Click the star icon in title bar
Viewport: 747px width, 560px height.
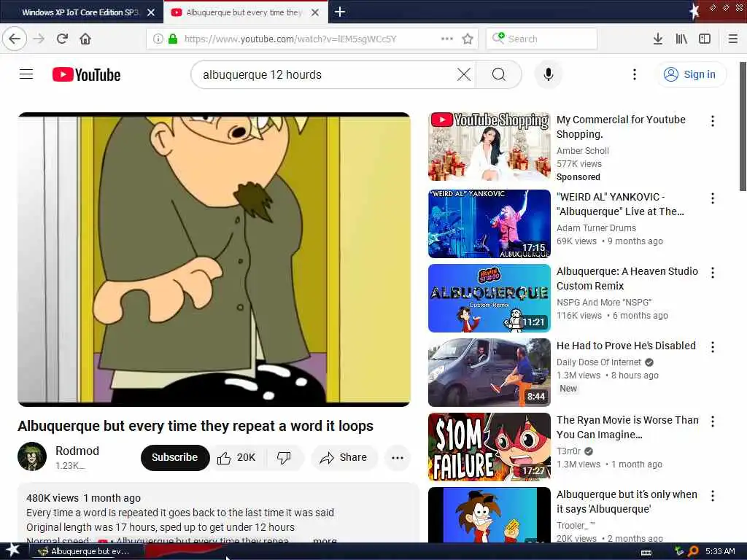tap(694, 12)
